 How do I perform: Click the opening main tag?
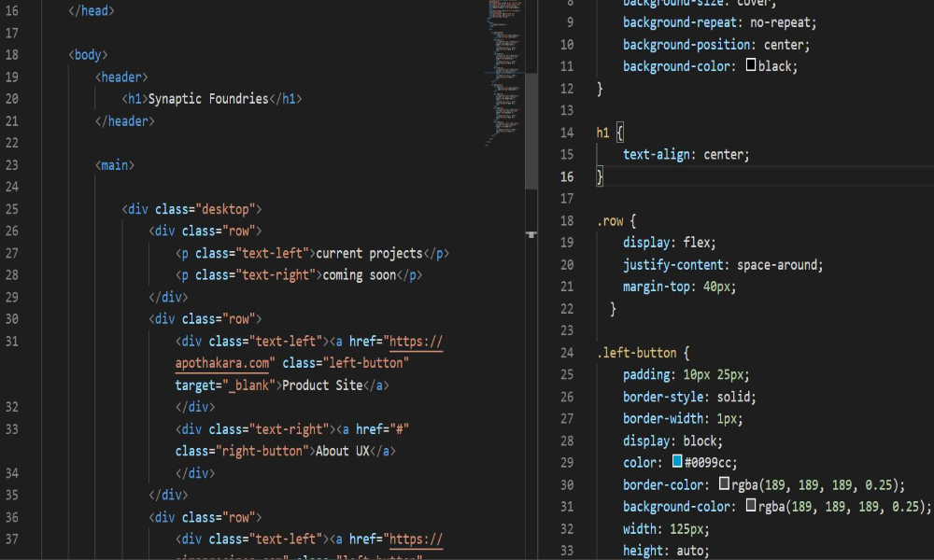click(x=115, y=165)
